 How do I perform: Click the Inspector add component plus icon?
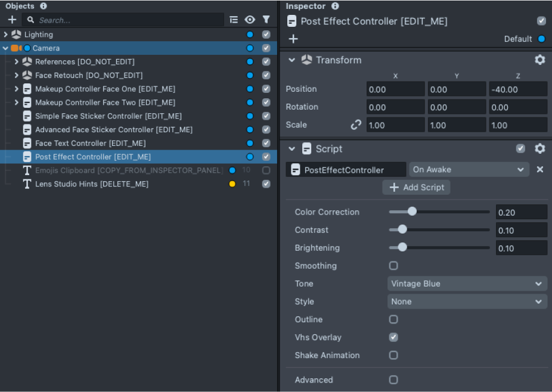pos(293,39)
